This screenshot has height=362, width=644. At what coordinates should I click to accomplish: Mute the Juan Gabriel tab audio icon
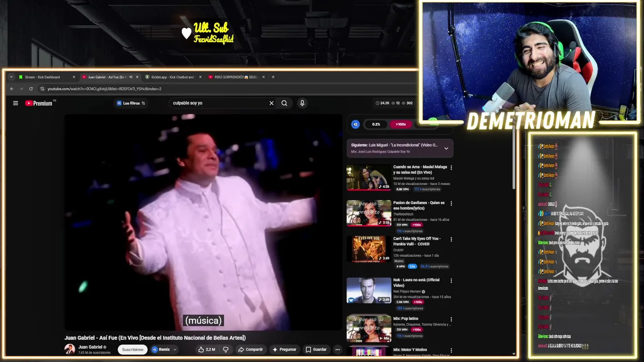(x=131, y=77)
